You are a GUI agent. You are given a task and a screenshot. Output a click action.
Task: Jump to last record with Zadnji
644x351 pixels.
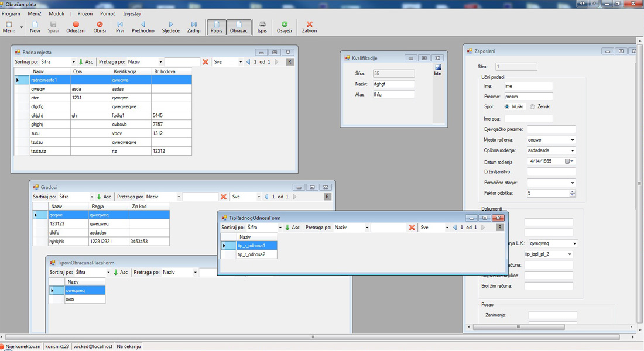tap(194, 27)
